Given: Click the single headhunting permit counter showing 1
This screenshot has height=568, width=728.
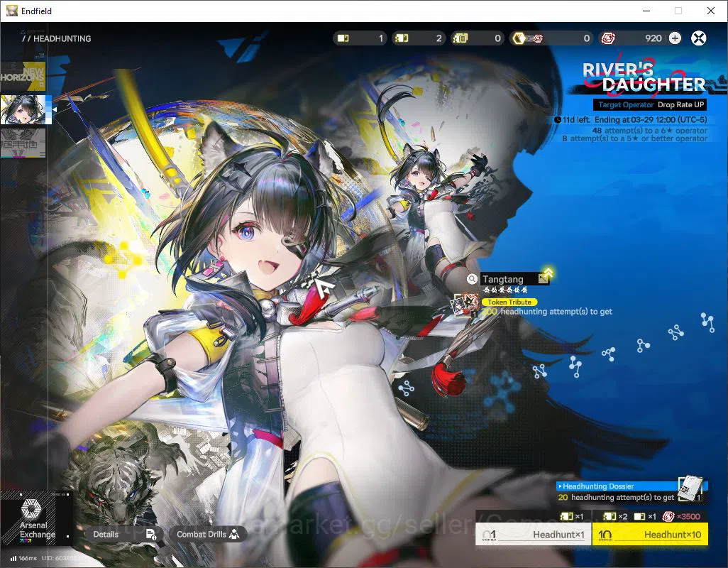Looking at the screenshot, I should click(360, 38).
